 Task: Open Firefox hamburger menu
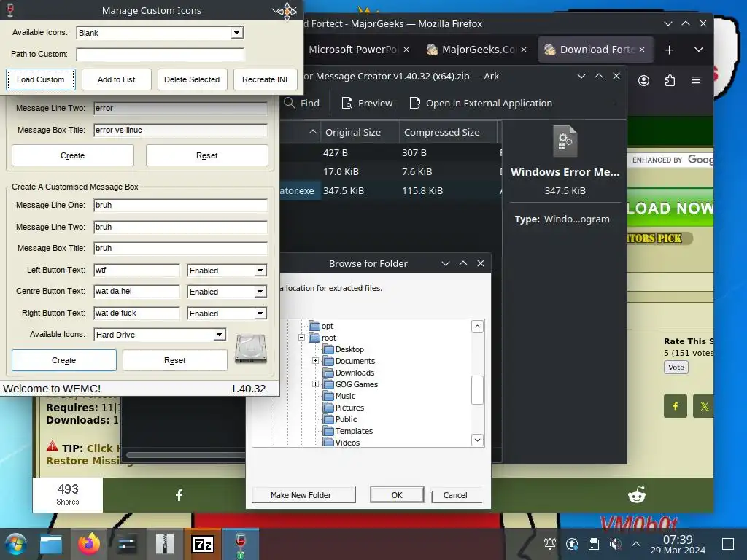[696, 80]
